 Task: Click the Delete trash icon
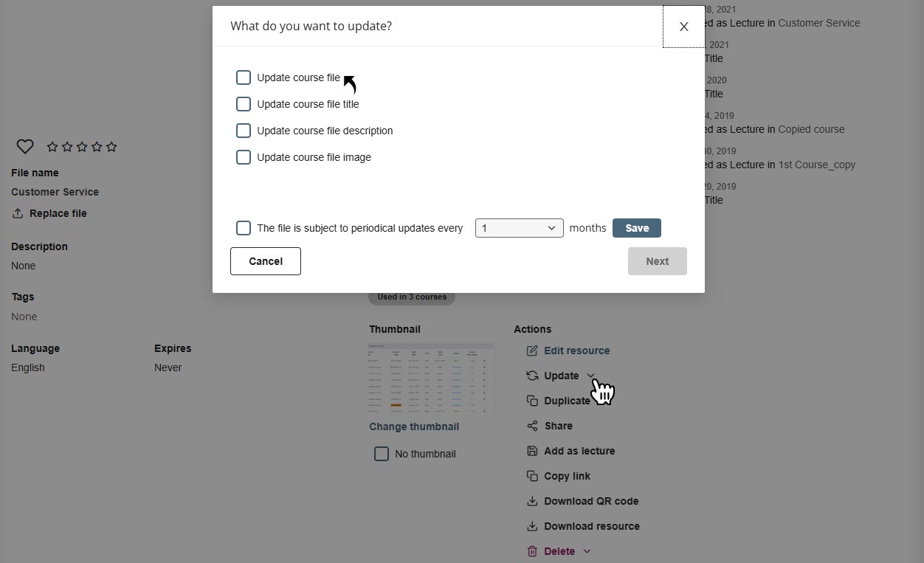click(531, 551)
